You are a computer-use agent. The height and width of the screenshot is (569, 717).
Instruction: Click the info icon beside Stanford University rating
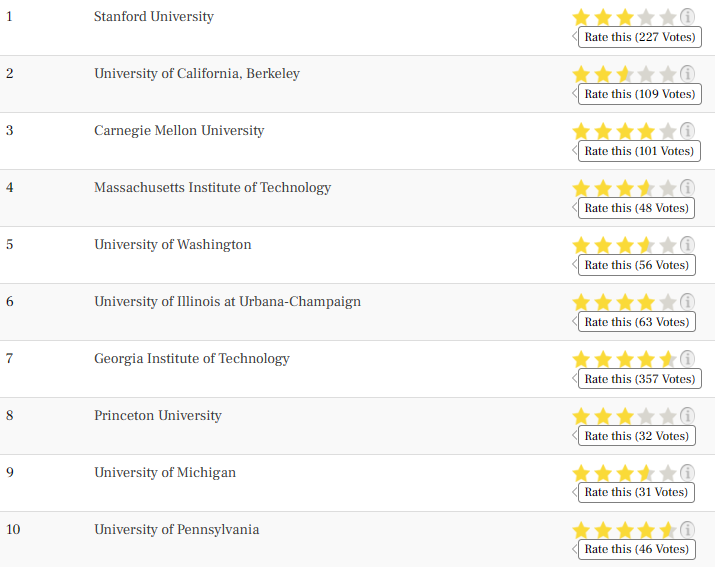point(687,17)
